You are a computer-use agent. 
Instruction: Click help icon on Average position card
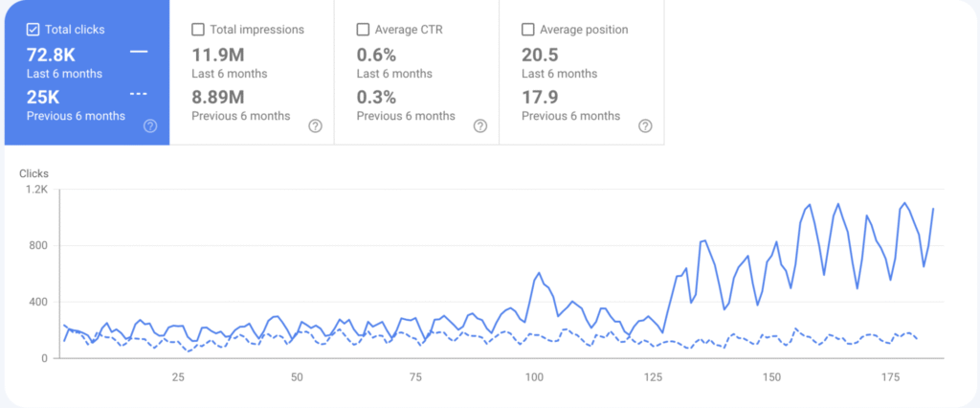point(645,125)
